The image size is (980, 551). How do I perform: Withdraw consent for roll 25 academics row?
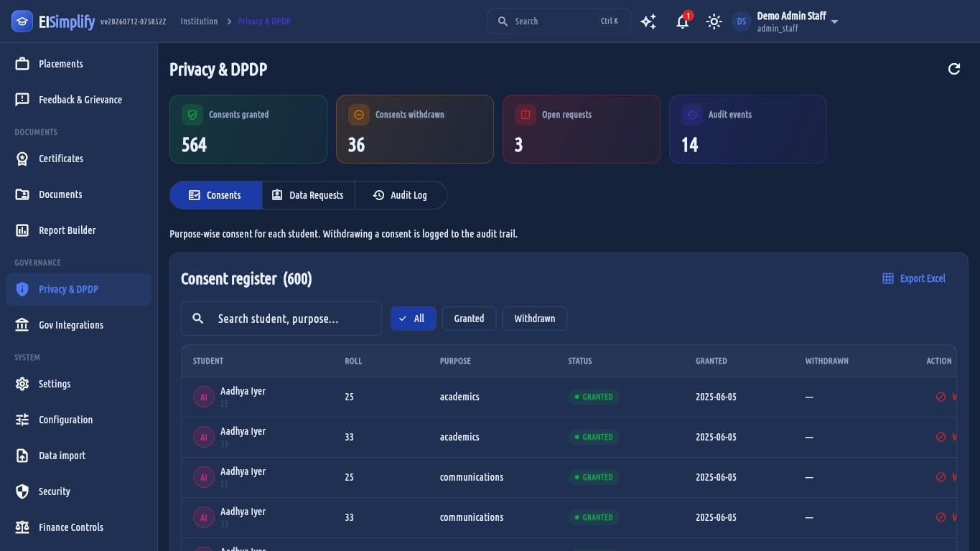pyautogui.click(x=946, y=397)
